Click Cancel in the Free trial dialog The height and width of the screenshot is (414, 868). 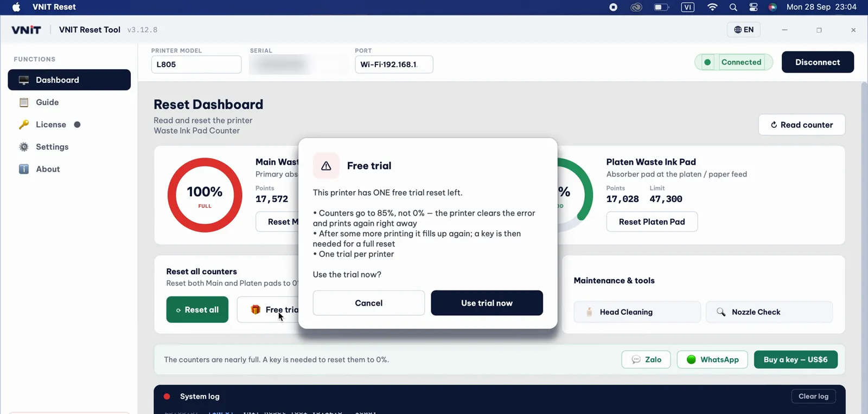pyautogui.click(x=369, y=303)
